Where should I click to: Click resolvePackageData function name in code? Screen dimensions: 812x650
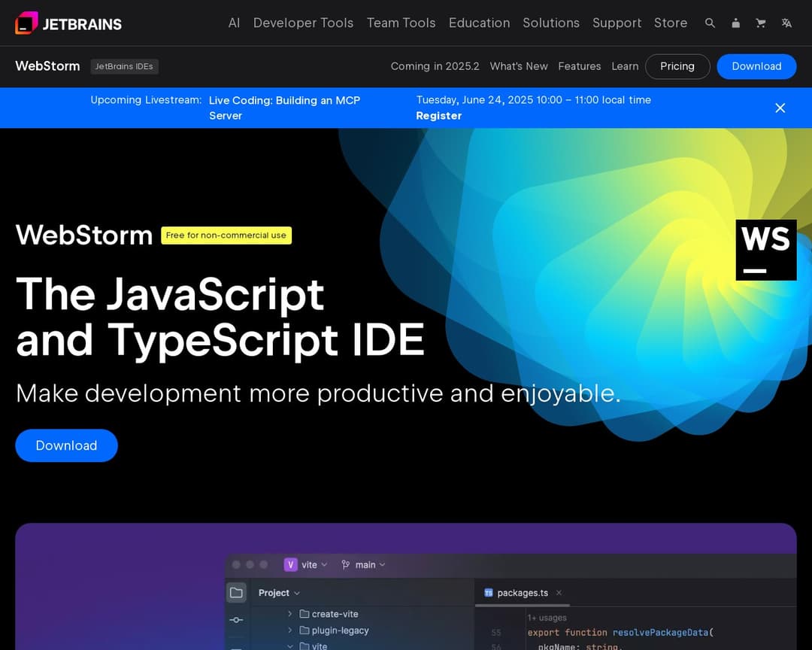[x=660, y=633]
